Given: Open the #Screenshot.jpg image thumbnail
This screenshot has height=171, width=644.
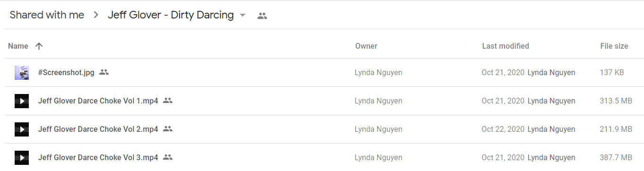Looking at the screenshot, I should [x=22, y=73].
